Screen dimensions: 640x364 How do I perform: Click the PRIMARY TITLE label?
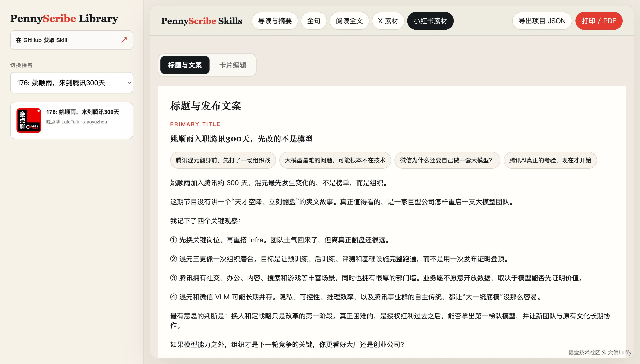coord(195,124)
